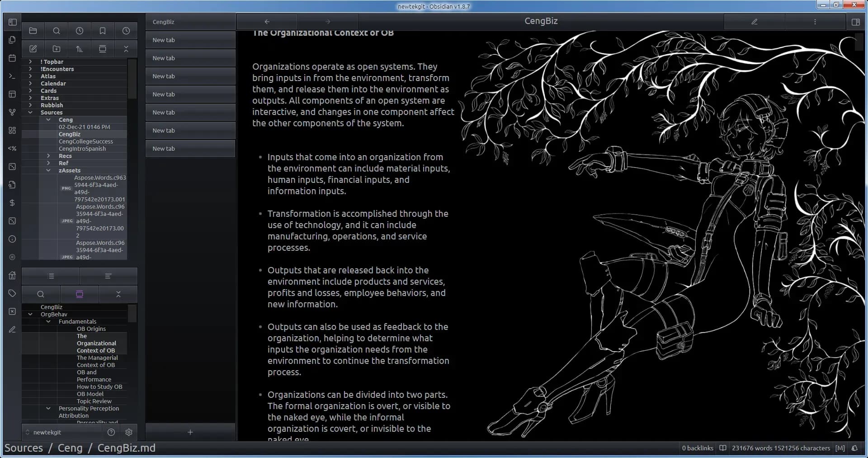This screenshot has height=458, width=868.
Task: Toggle the reading view book icon in status bar
Action: (723, 448)
